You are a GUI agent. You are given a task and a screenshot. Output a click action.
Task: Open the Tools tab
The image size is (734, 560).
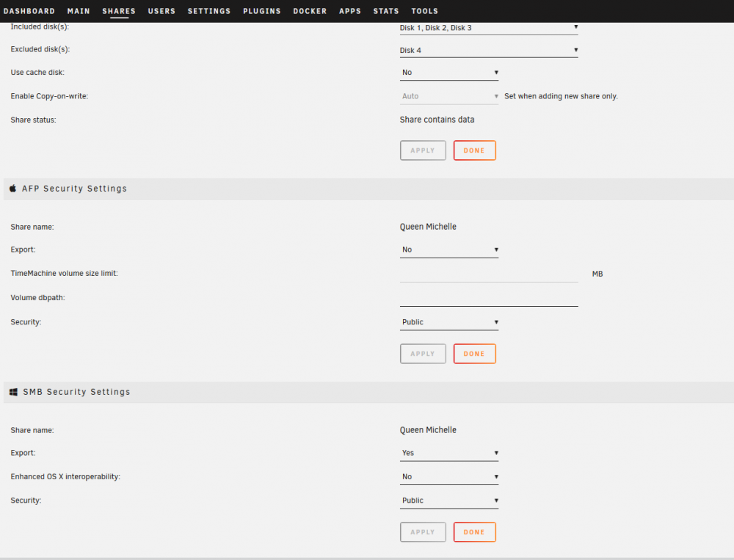click(x=424, y=11)
